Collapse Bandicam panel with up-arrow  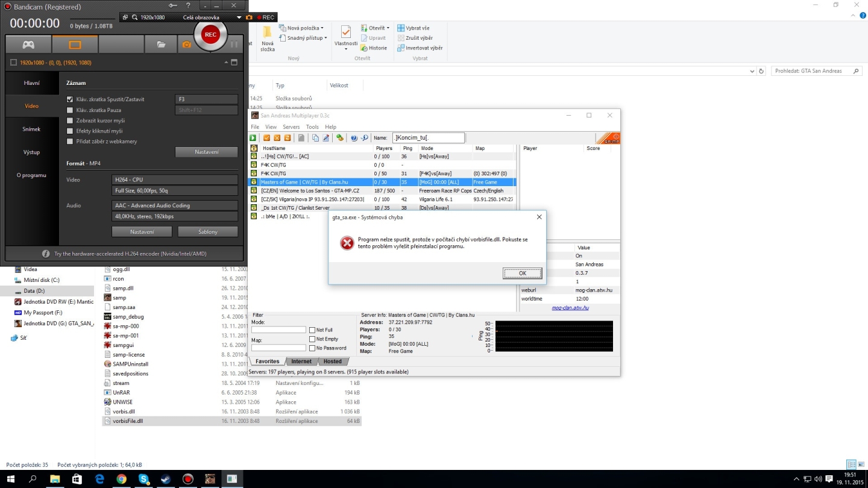[227, 63]
